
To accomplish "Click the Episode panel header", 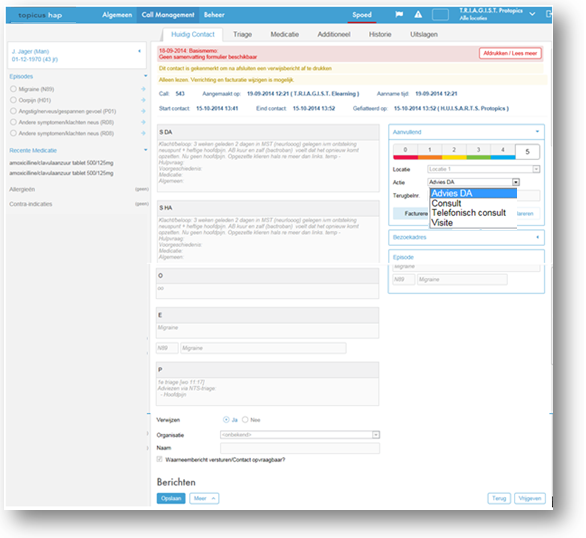I will click(466, 257).
